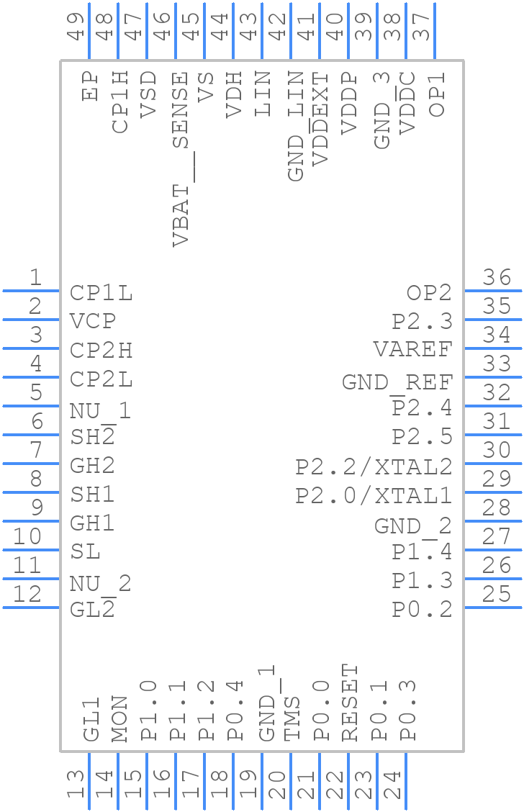Select the P1.4 pin label
Screen dimensions: 524x812
tap(422, 552)
